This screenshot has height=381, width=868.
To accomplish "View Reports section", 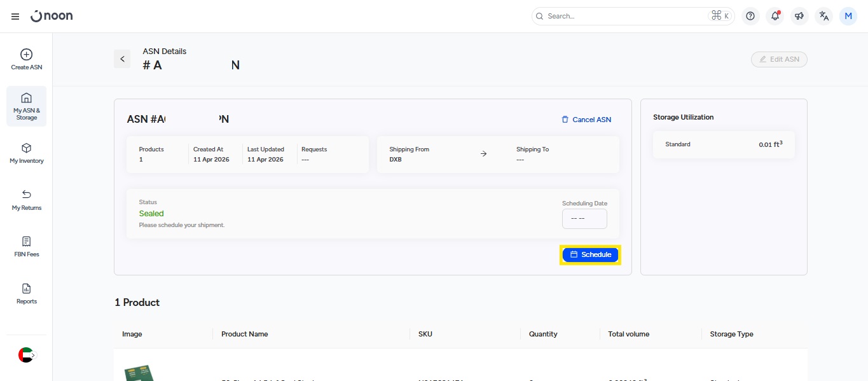I will [x=27, y=293].
